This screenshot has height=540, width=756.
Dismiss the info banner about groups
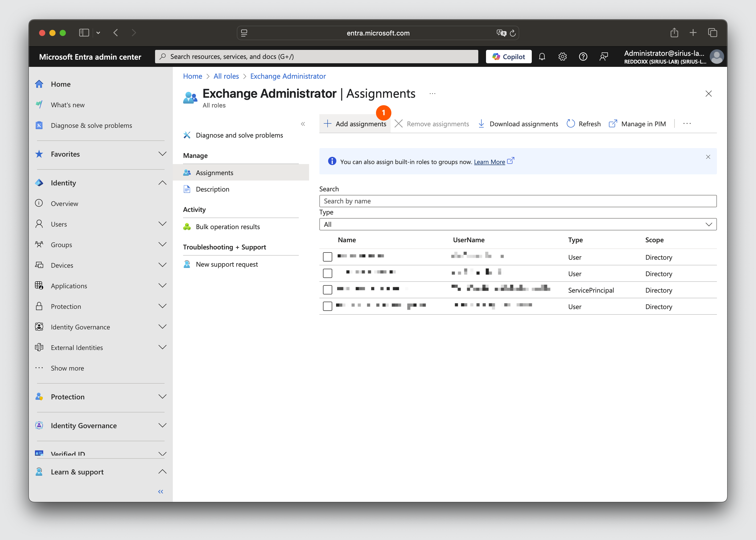click(708, 157)
